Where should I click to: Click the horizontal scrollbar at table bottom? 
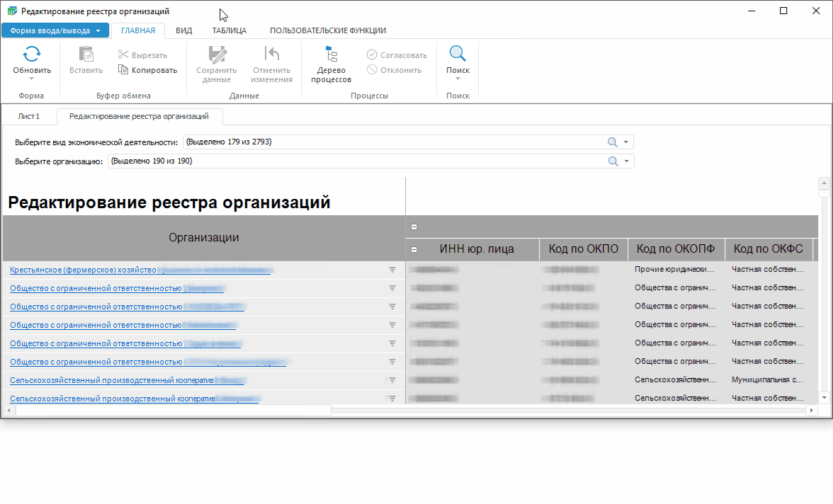click(x=173, y=410)
